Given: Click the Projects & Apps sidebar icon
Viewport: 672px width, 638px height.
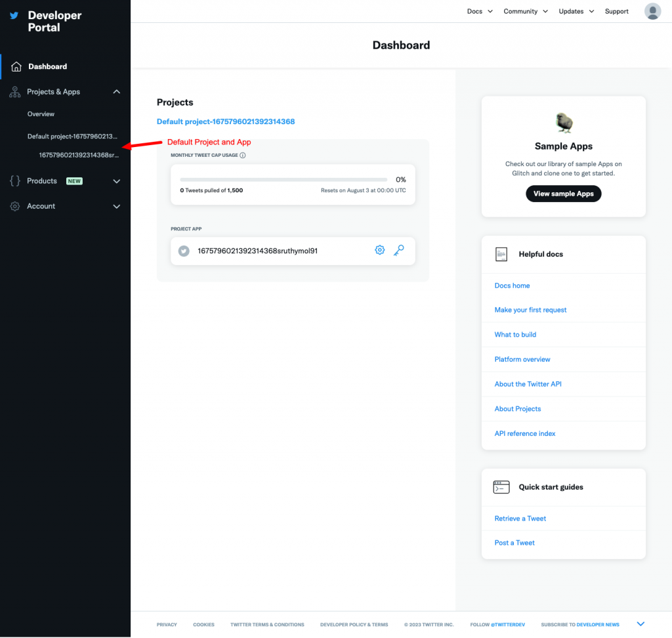Looking at the screenshot, I should 14,91.
